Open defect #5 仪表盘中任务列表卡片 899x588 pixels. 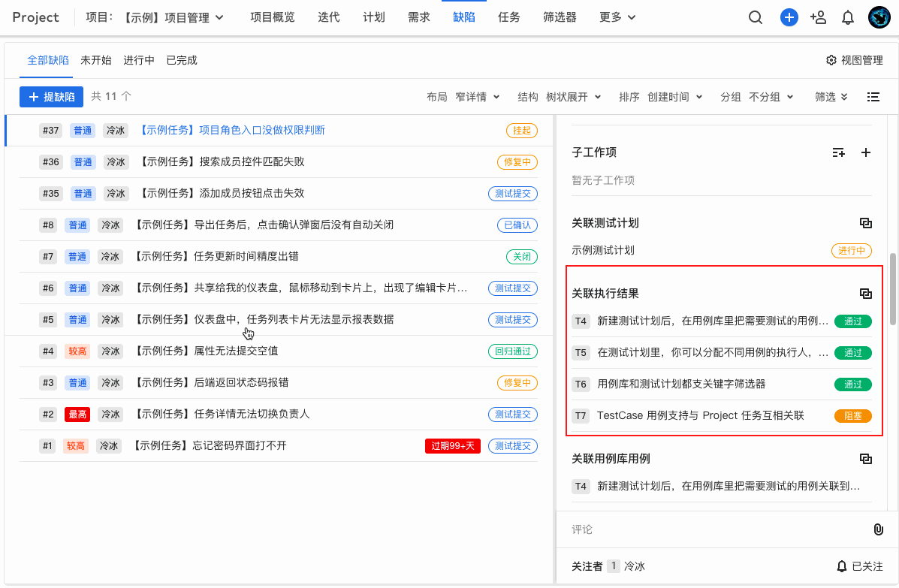263,319
